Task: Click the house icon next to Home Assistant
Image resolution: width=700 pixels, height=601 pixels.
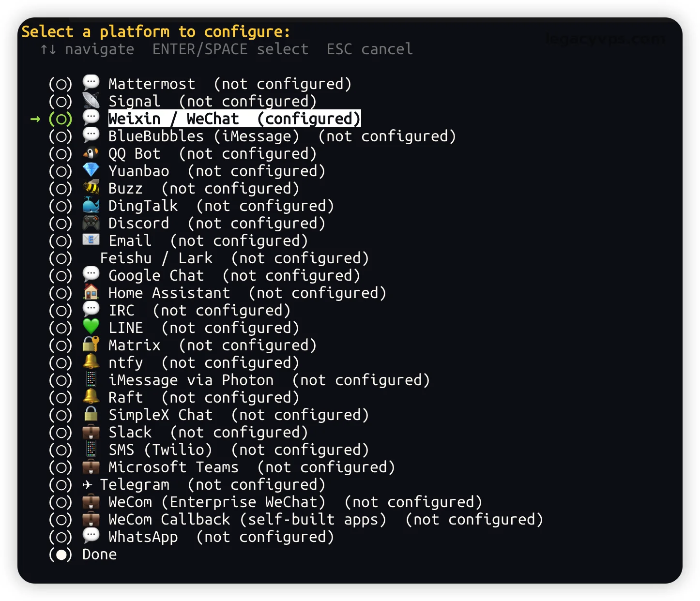Action: (91, 292)
